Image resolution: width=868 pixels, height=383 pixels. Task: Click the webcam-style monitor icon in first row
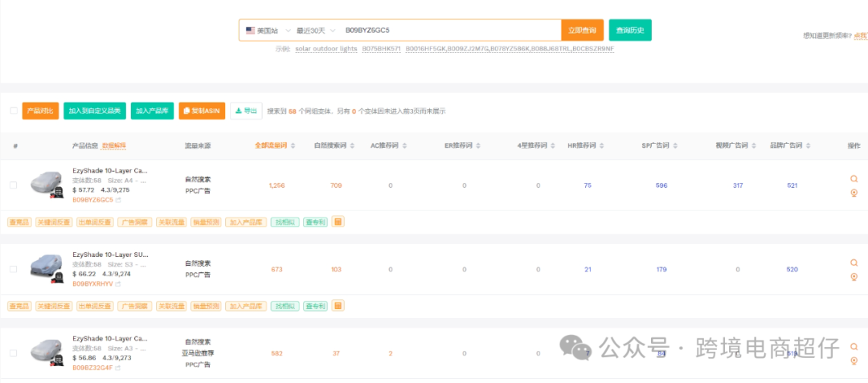pos(854,193)
